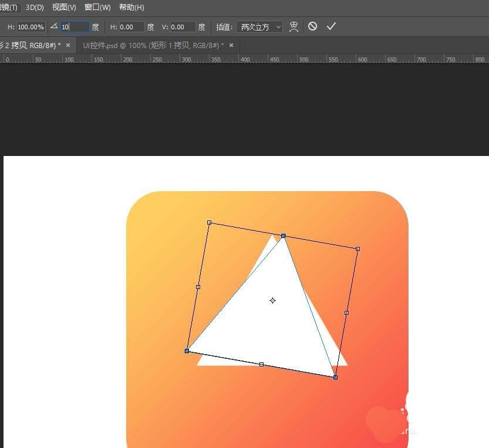The height and width of the screenshot is (448, 489).
Task: Click the rotation angle icon in options bar
Action: coord(54,26)
